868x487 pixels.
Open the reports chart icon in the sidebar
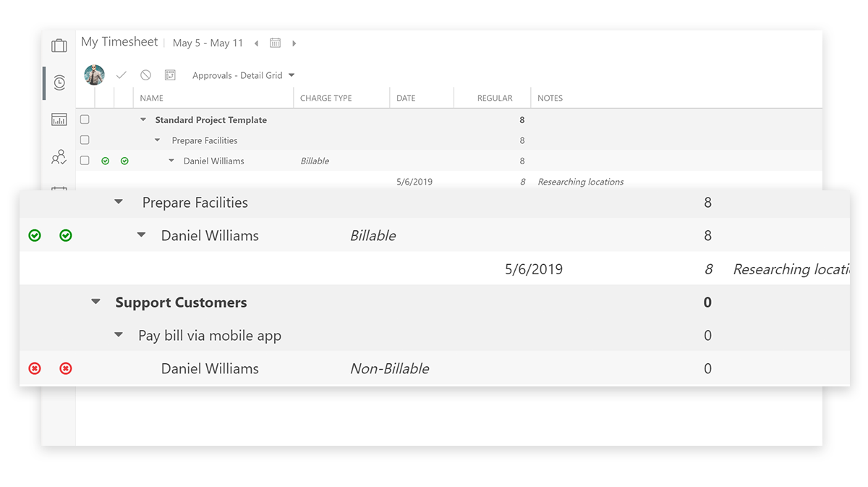pyautogui.click(x=59, y=119)
